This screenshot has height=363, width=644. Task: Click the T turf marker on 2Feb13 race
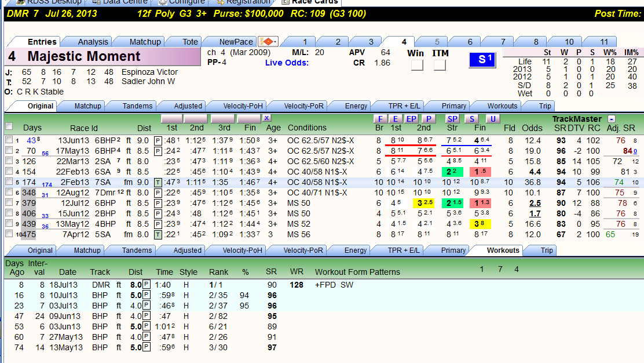coord(158,183)
